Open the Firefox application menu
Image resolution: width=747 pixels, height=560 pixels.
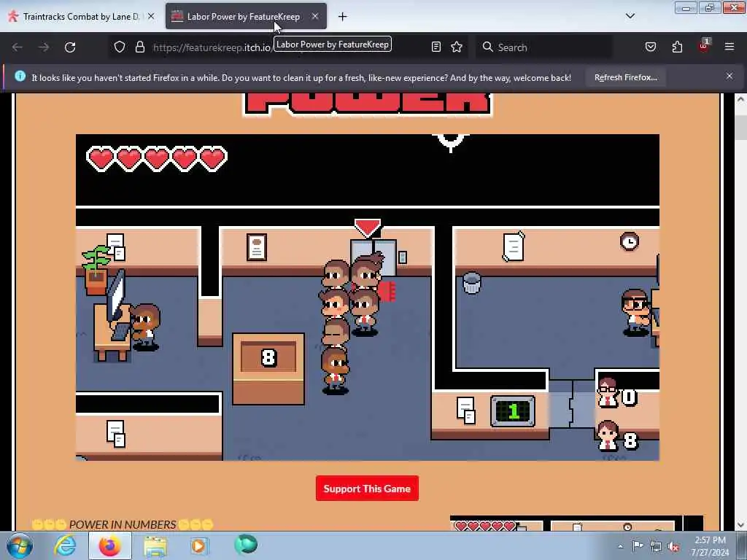729,47
